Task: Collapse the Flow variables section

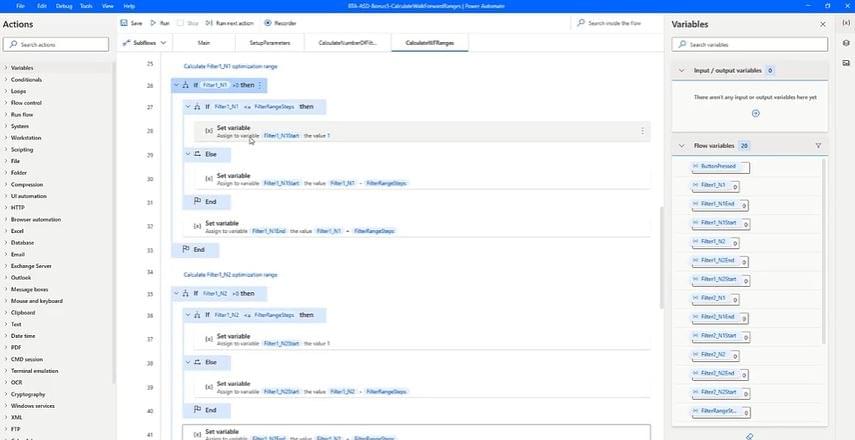Action: click(682, 146)
